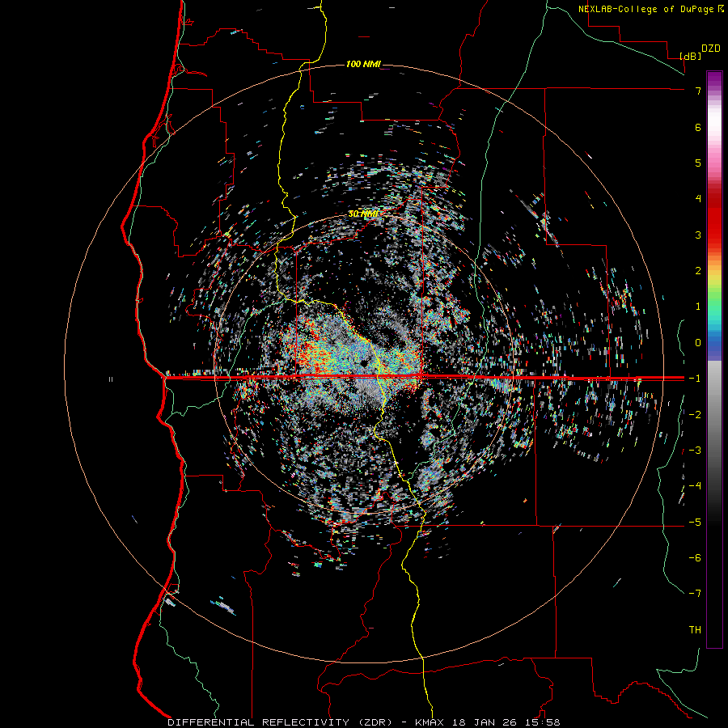
Task: Click the [dB] units label
Action: tap(690, 56)
